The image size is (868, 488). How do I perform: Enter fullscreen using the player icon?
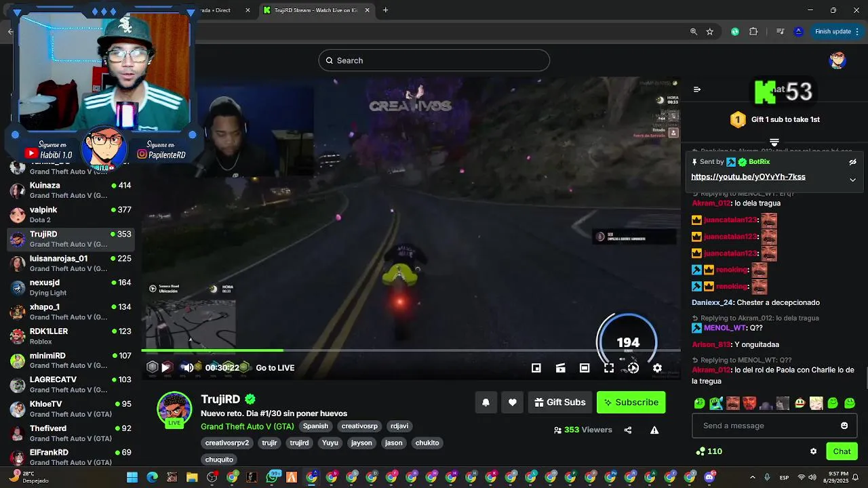click(x=609, y=368)
